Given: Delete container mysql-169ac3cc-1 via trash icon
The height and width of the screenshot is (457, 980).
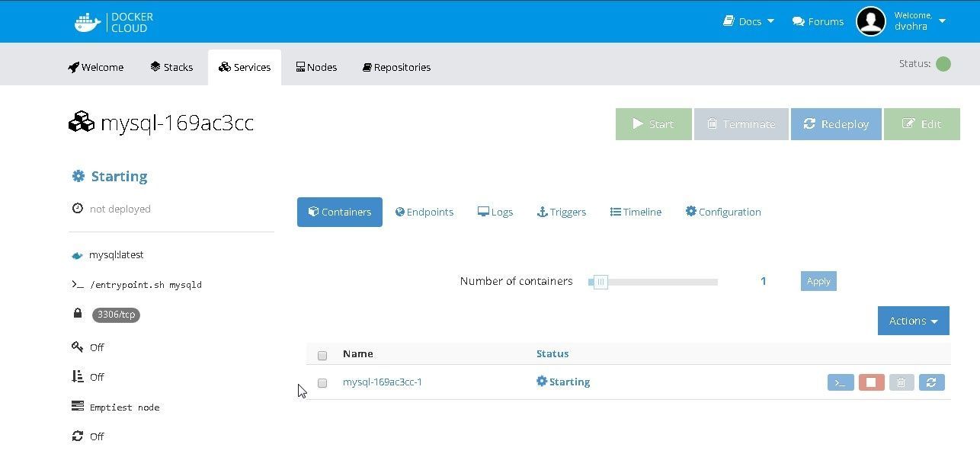Looking at the screenshot, I should coord(901,382).
